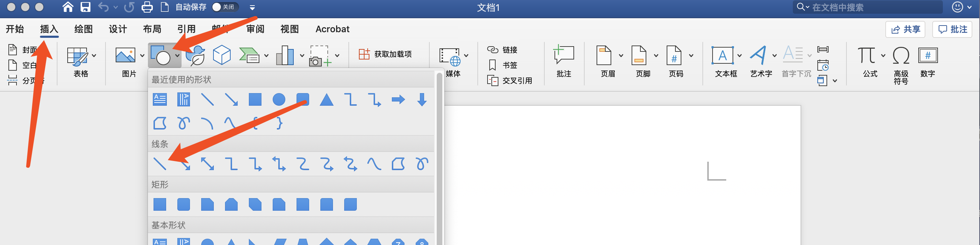Insert a picture with 图片 icon
Image resolution: width=980 pixels, height=245 pixels.
[125, 55]
